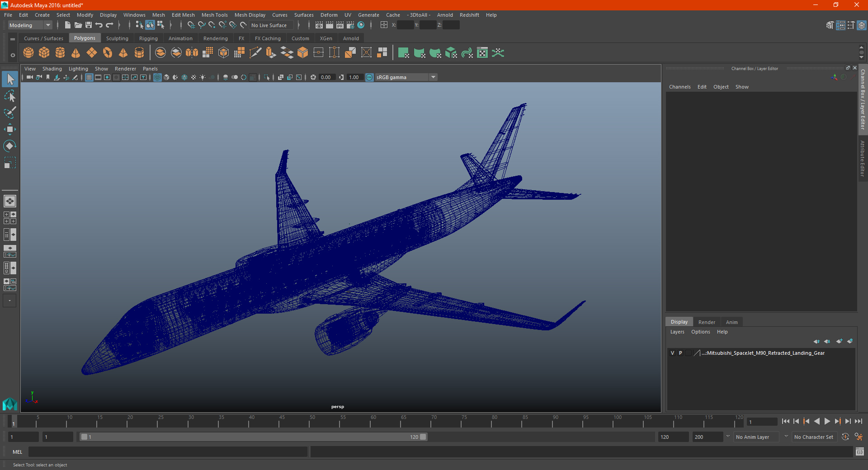This screenshot has width=868, height=470.
Task: Play the animation forwards
Action: (x=827, y=421)
